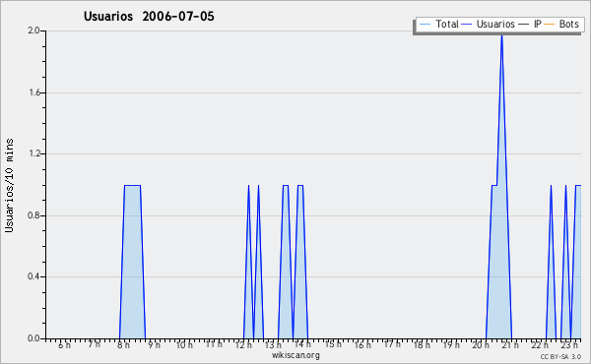Click the IP legend entry

(530, 24)
